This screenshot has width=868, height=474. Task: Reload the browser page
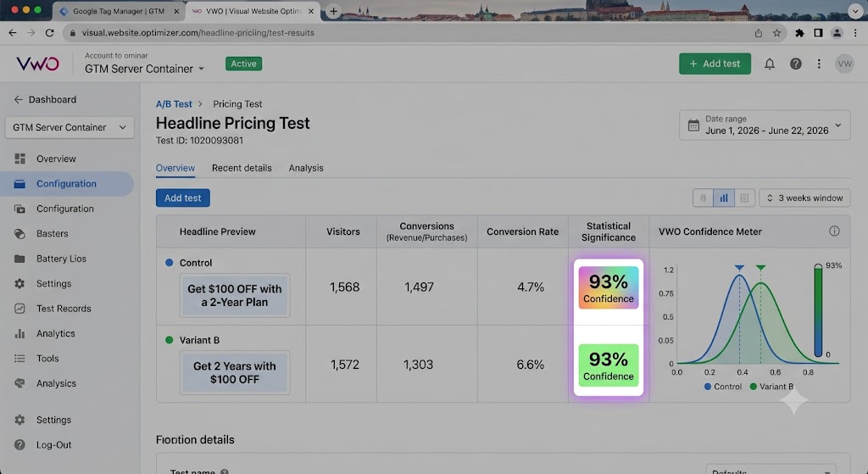click(50, 33)
